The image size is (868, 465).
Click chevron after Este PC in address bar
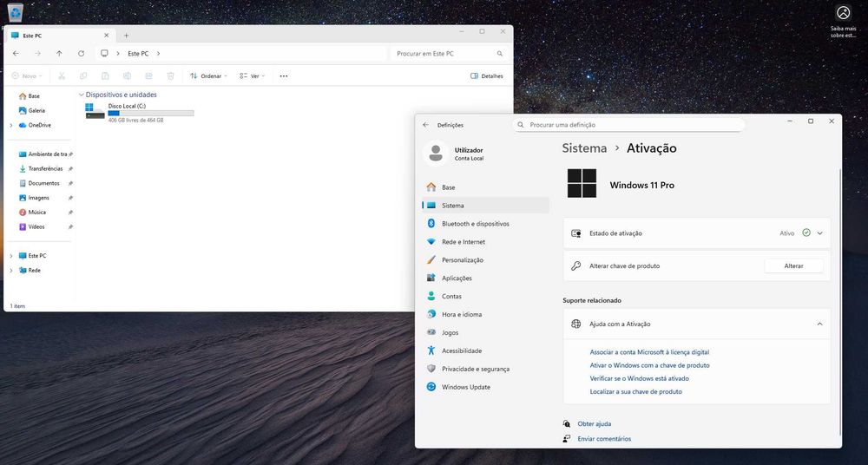pyautogui.click(x=158, y=54)
